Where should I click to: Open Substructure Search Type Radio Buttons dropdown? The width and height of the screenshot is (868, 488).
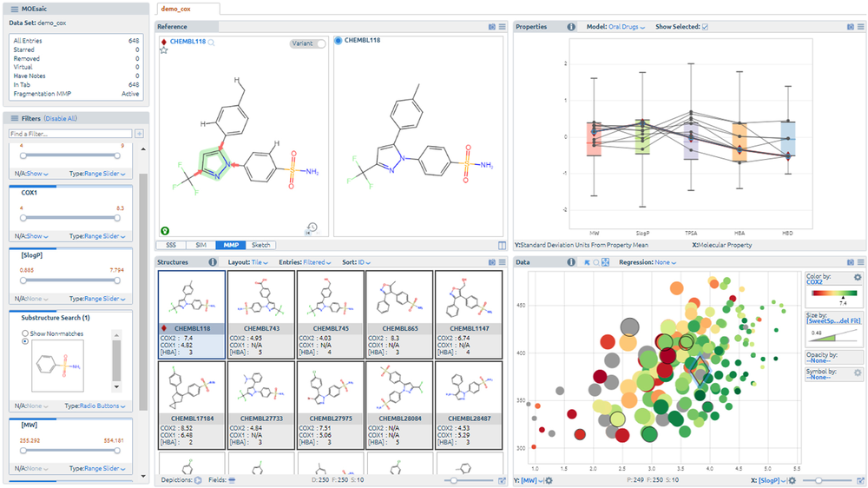click(102, 406)
